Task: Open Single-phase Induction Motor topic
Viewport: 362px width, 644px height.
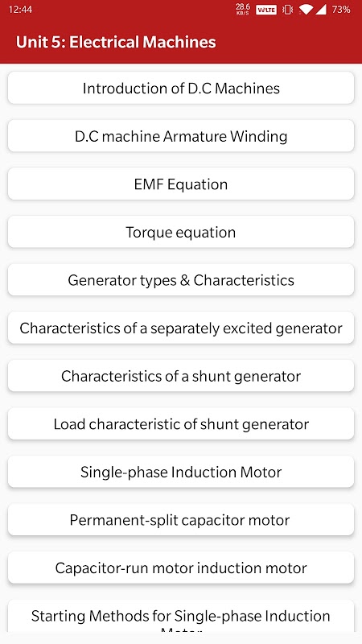Action: tap(181, 472)
